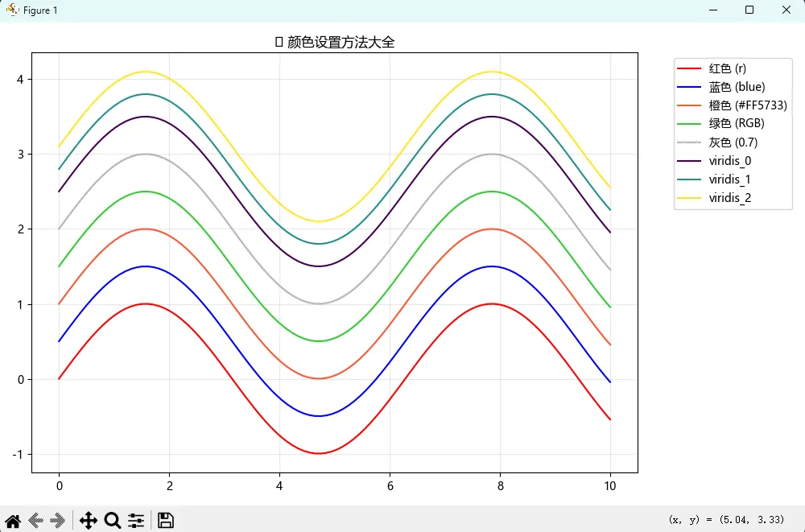Screen dimensions: 805x532
Task: Go back to previous view arrow
Action: (x=35, y=521)
